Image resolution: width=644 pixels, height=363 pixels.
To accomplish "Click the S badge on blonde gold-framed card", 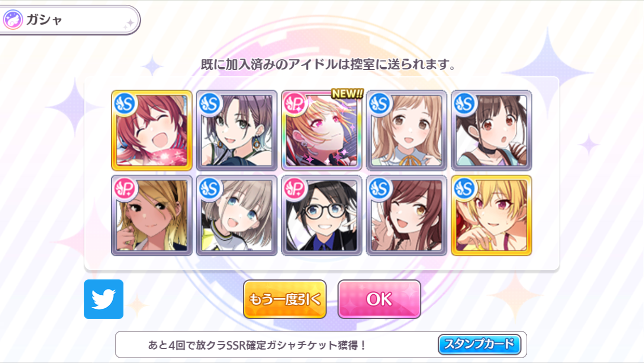I will [x=465, y=189].
